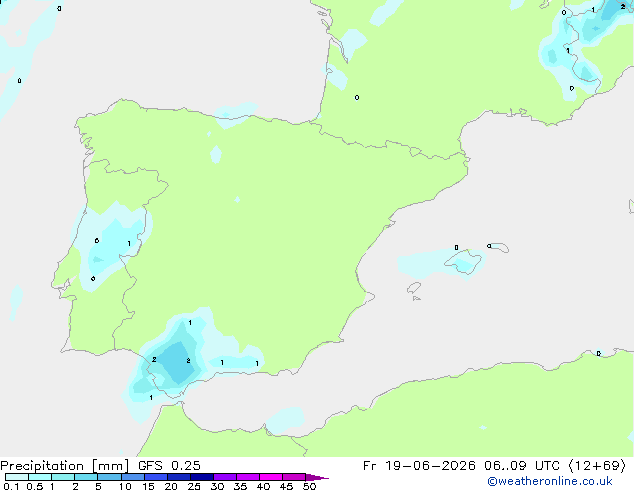The image size is (634, 490).
Task: Click the '0' value label on the Algerian coast
Action: pyautogui.click(x=598, y=354)
